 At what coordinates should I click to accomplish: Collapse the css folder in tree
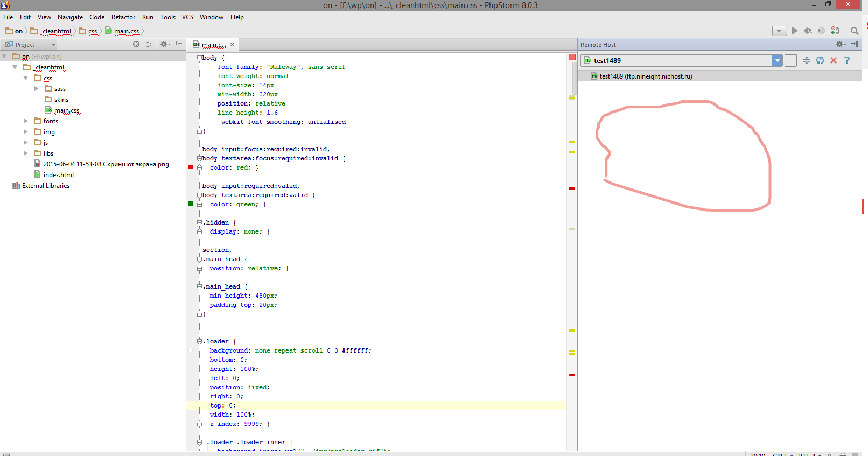(26, 78)
